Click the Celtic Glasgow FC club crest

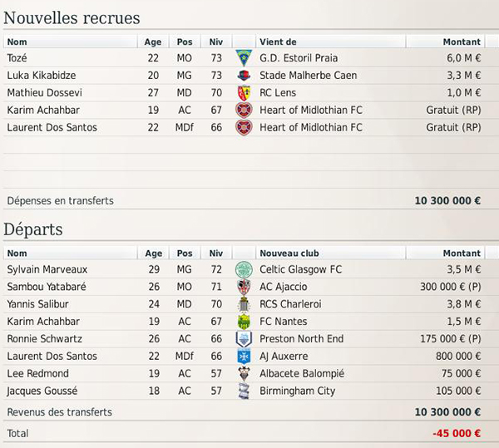coord(244,269)
